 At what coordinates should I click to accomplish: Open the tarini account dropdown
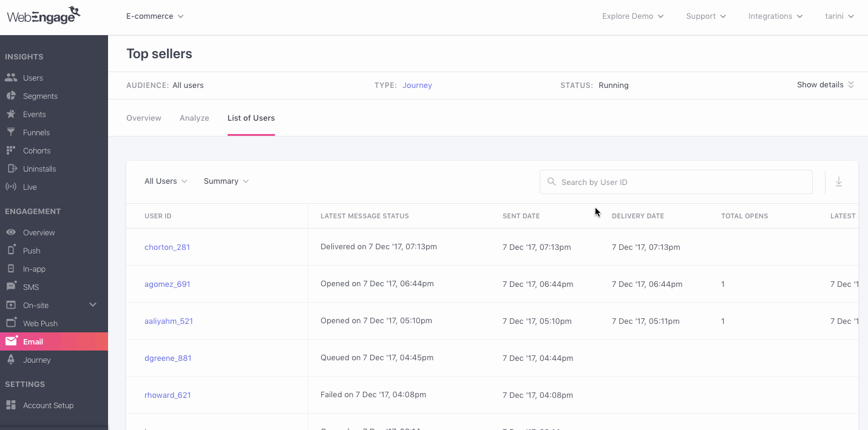pos(839,16)
